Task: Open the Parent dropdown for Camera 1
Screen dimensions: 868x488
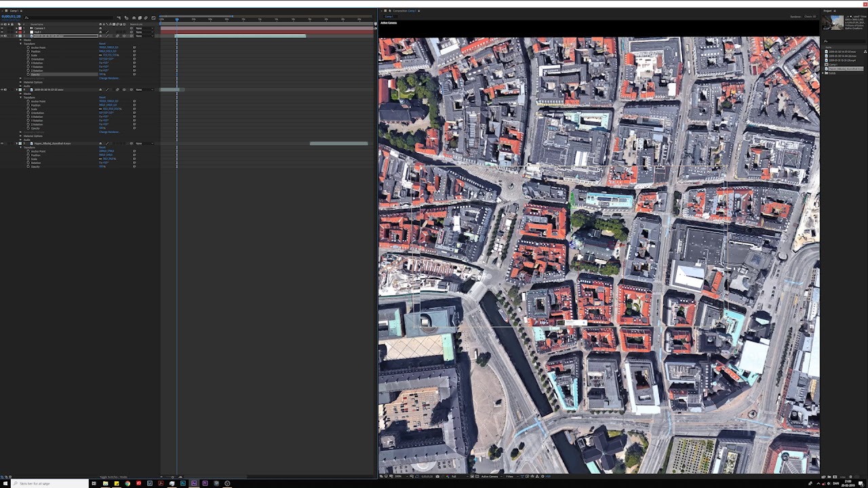Action: (x=144, y=28)
